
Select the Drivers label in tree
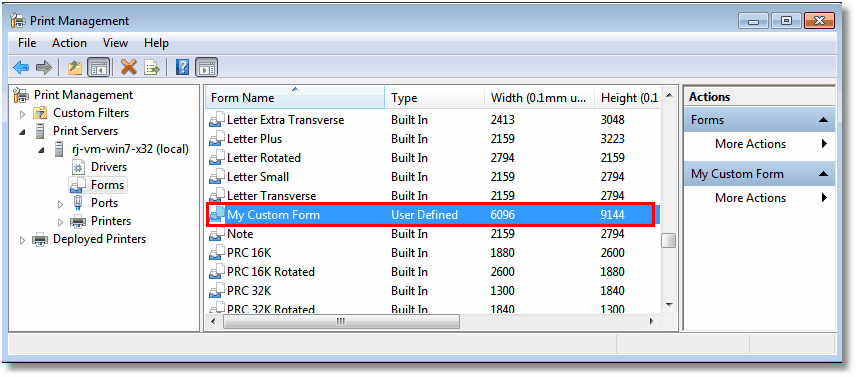point(109,167)
